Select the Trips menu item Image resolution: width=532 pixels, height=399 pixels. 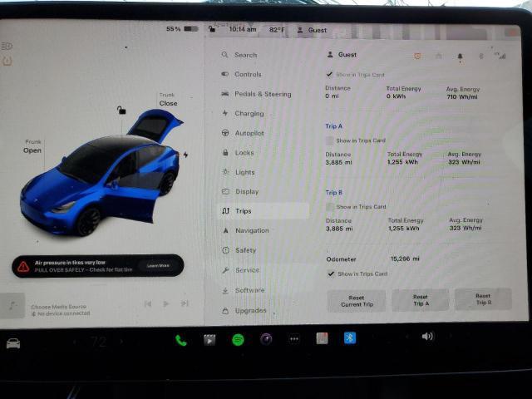click(264, 211)
